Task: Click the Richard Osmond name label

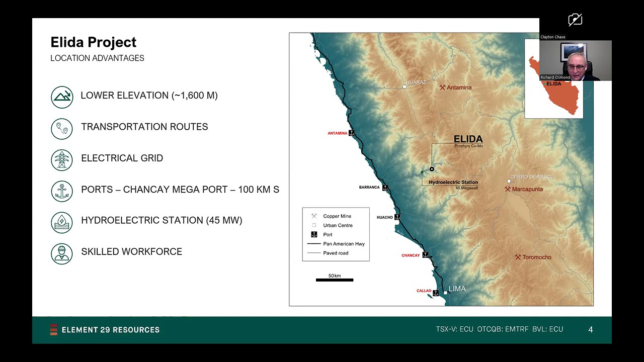Action: point(555,77)
